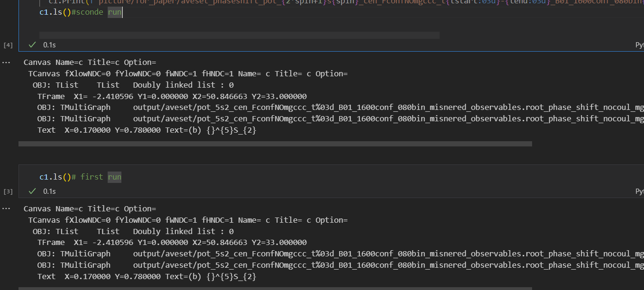Screen dimensions: 644x290
Task: Click green success checkmark of cell 4
Action: click(32, 45)
